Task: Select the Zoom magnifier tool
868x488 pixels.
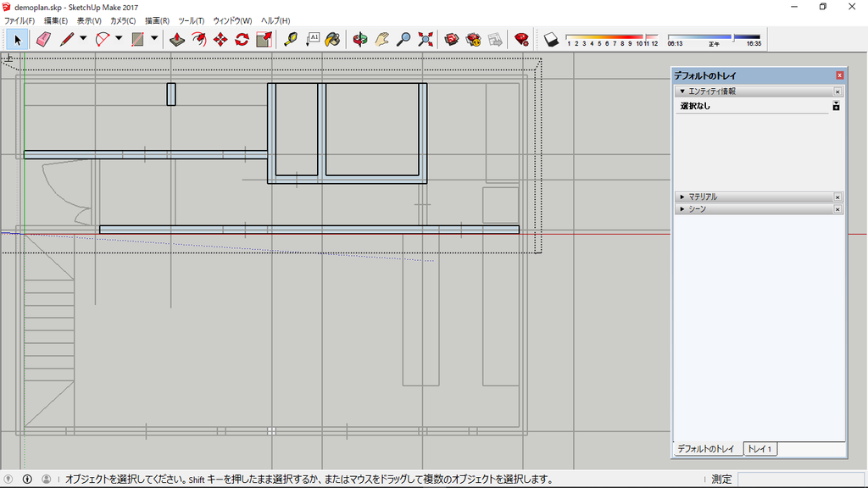Action: point(404,39)
